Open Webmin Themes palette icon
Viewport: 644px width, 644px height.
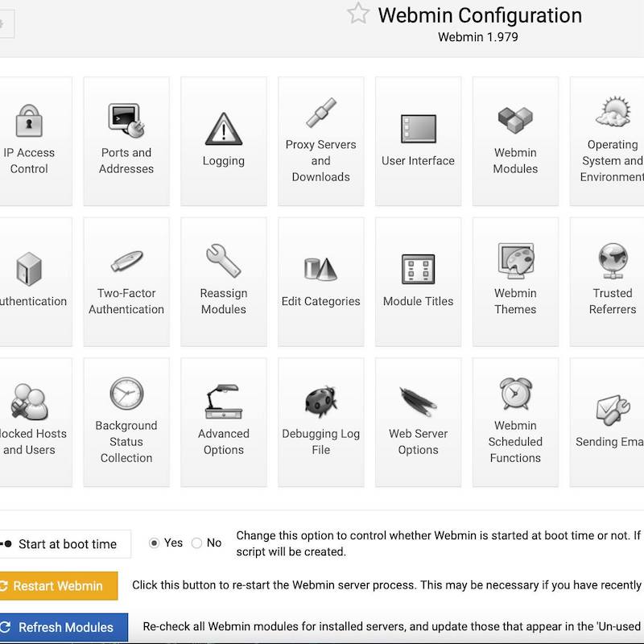tap(515, 261)
